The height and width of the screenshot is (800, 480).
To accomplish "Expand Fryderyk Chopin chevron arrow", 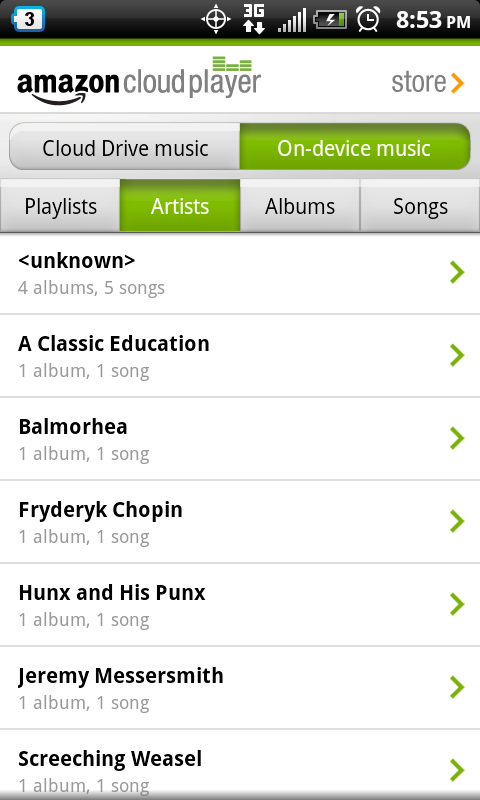I will coord(457,521).
